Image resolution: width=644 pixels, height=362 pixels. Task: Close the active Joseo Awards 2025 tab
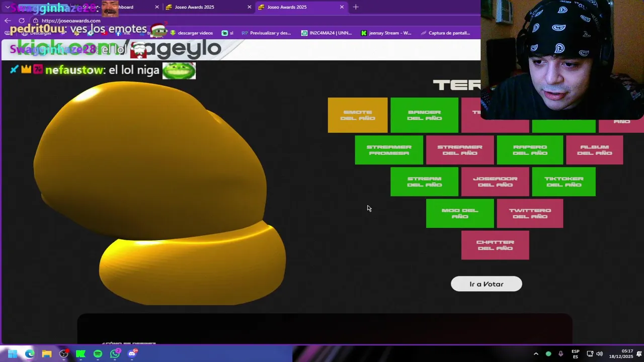click(x=342, y=7)
